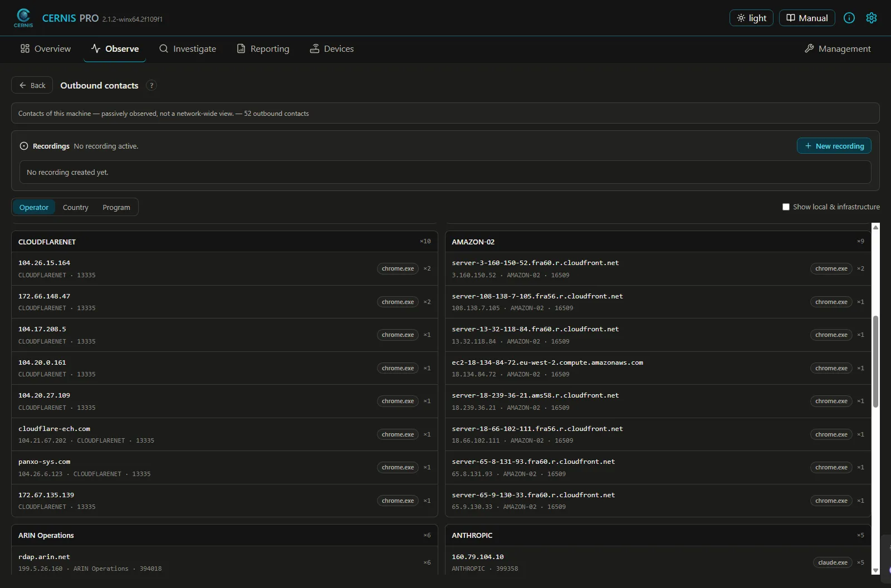Enable Show local & infrastructure checkbox
The width and height of the screenshot is (891, 588).
pos(786,207)
